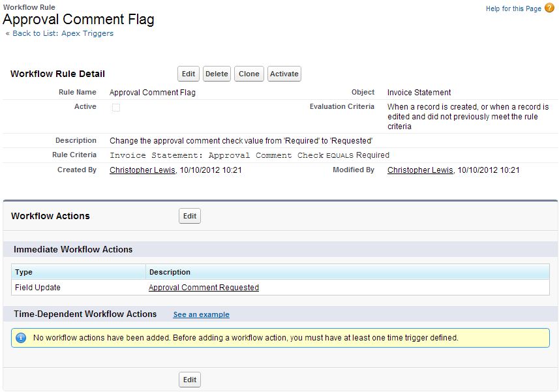Screen dimensions: 559x392
Task: Select the Description column header
Action: 169,272
